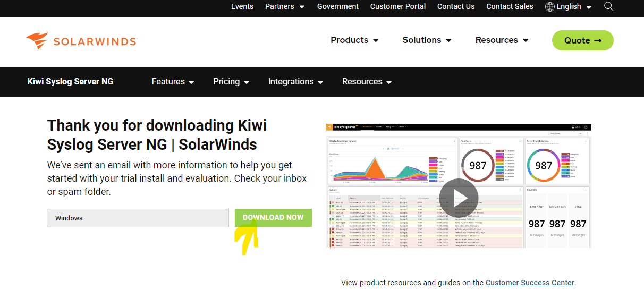Image resolution: width=644 pixels, height=298 pixels.
Task: Expand the Partners dropdown
Action: tap(285, 6)
